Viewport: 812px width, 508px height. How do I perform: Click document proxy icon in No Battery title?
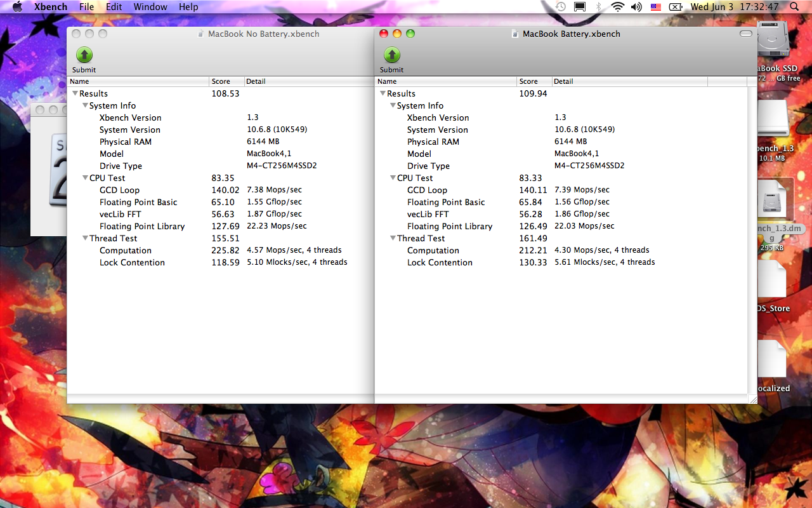202,34
